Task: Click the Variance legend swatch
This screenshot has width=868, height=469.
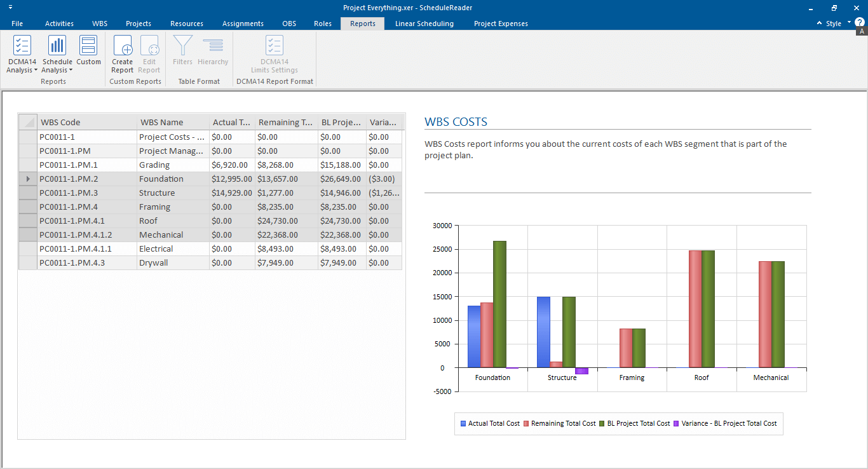Action: (x=676, y=423)
